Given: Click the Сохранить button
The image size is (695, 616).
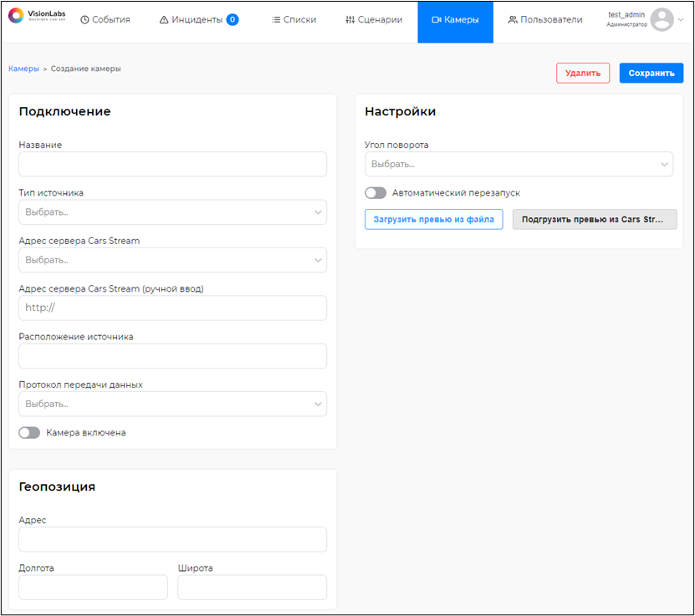Looking at the screenshot, I should (x=652, y=73).
